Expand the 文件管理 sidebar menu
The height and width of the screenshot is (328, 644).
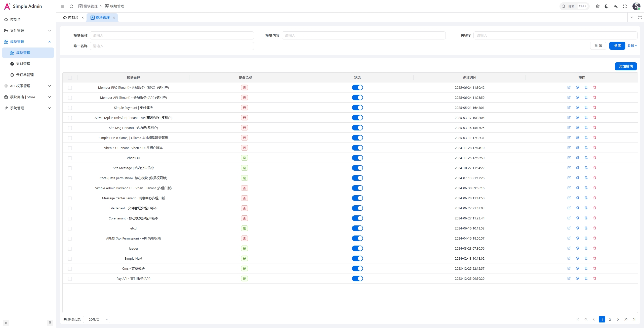tap(28, 31)
